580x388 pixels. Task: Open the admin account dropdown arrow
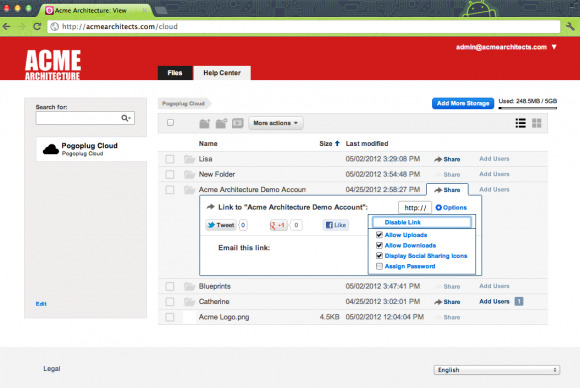point(554,47)
